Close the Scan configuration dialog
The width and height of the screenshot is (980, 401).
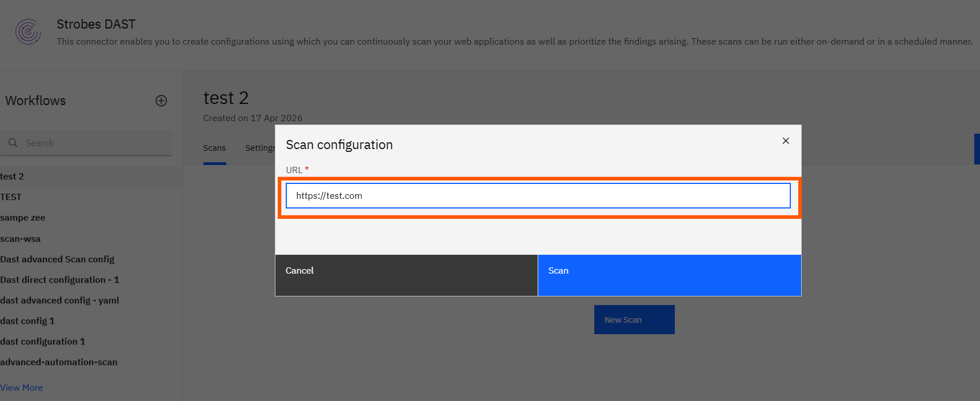click(x=786, y=141)
